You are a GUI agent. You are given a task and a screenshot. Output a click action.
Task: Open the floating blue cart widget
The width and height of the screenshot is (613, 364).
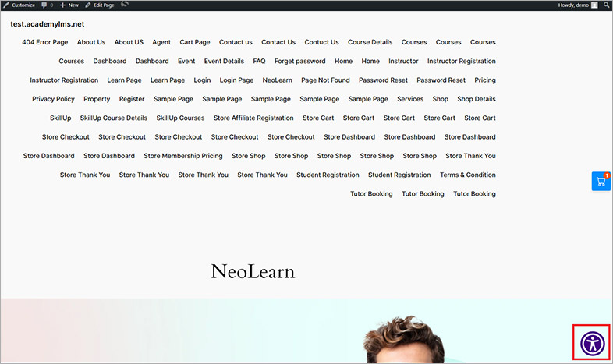pos(601,181)
